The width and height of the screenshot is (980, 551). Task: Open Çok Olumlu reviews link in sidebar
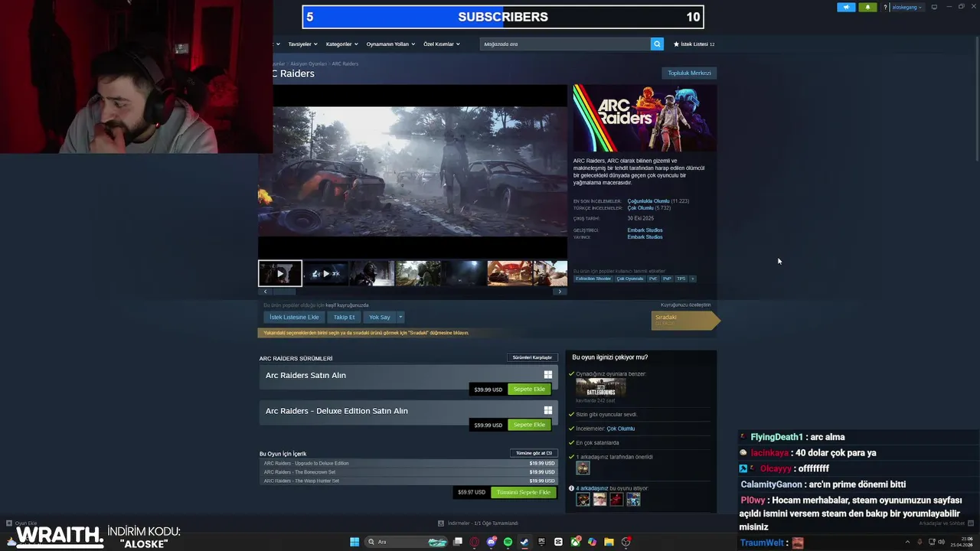click(x=621, y=429)
